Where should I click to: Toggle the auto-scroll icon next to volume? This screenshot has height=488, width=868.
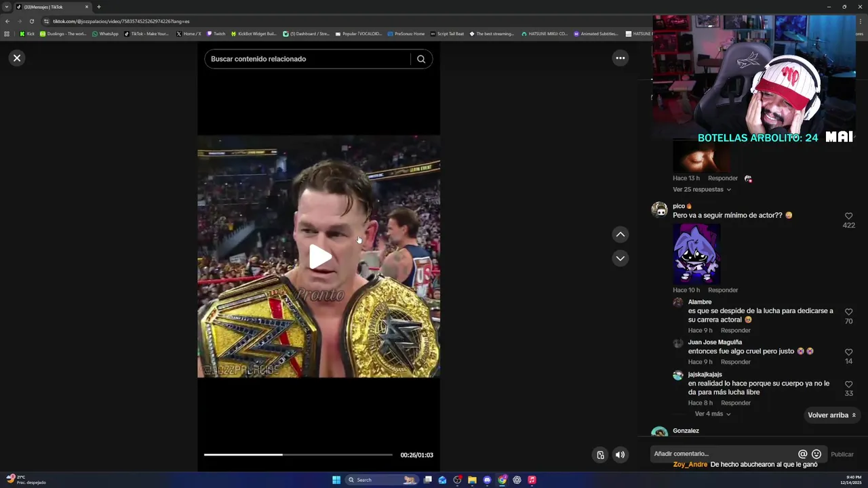[x=600, y=455]
